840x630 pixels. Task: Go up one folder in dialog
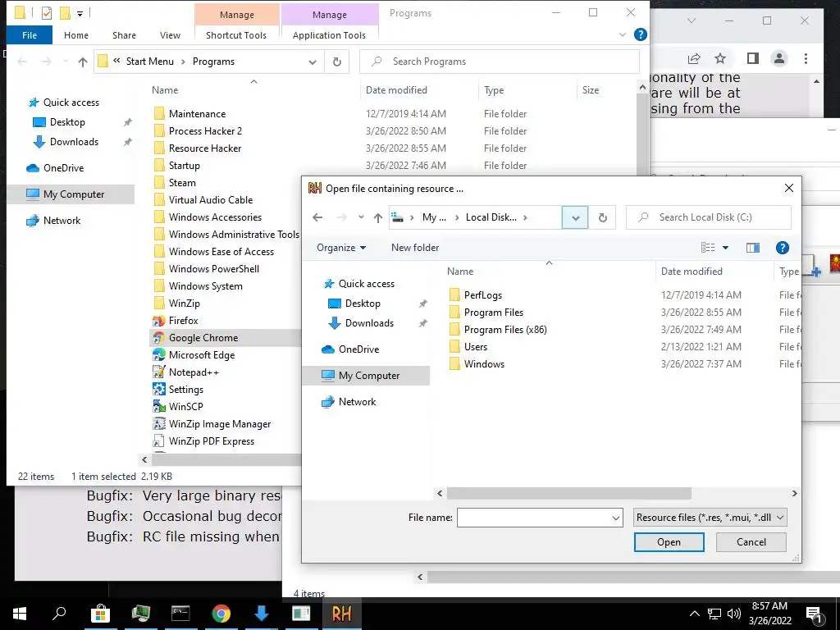coord(378,217)
